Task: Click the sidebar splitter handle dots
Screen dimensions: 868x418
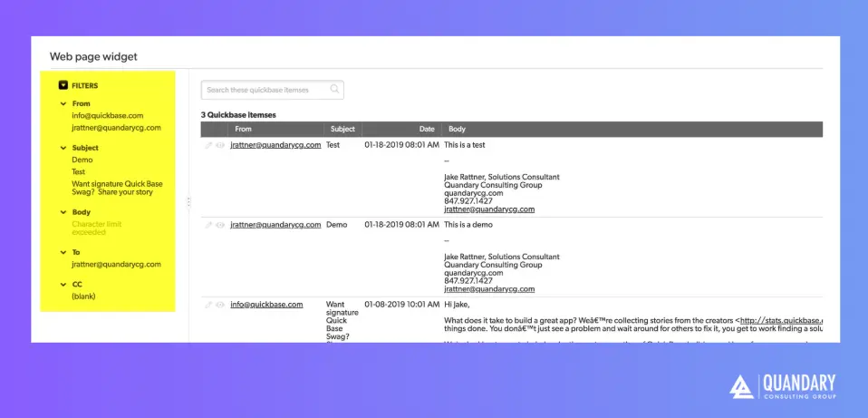Action: pos(188,202)
